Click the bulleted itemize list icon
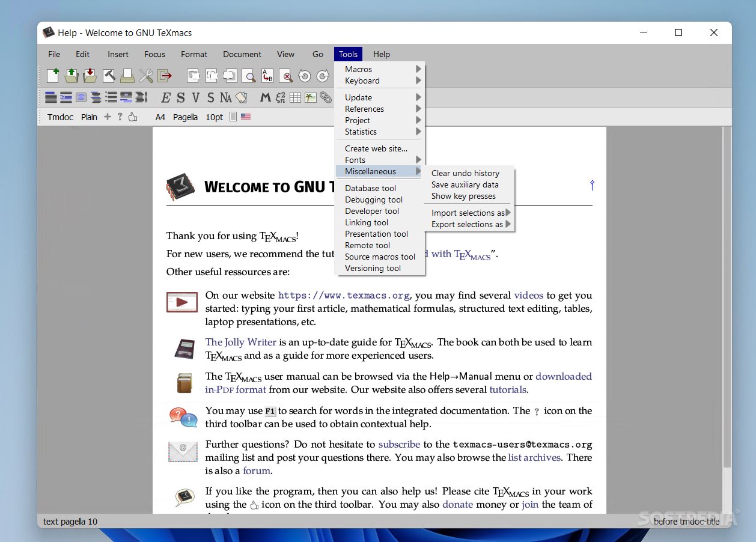The image size is (756, 542). (111, 97)
